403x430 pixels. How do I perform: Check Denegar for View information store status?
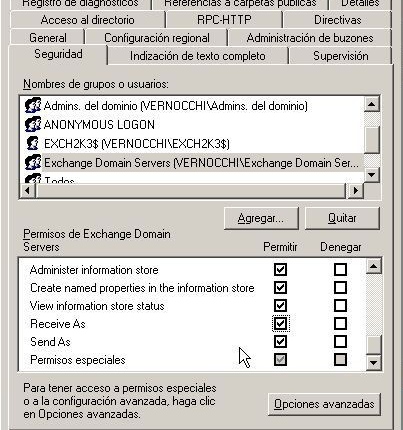(340, 305)
